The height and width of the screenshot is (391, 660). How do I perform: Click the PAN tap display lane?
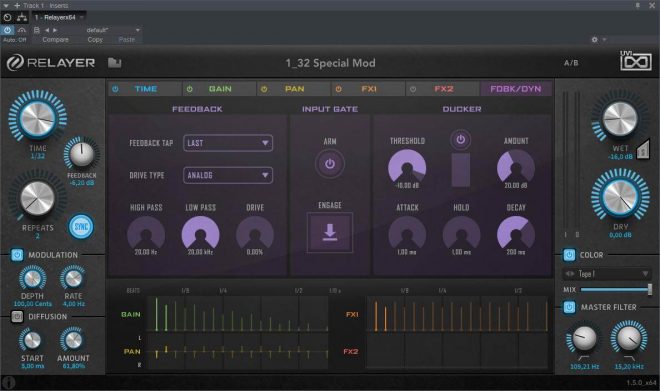tap(238, 352)
